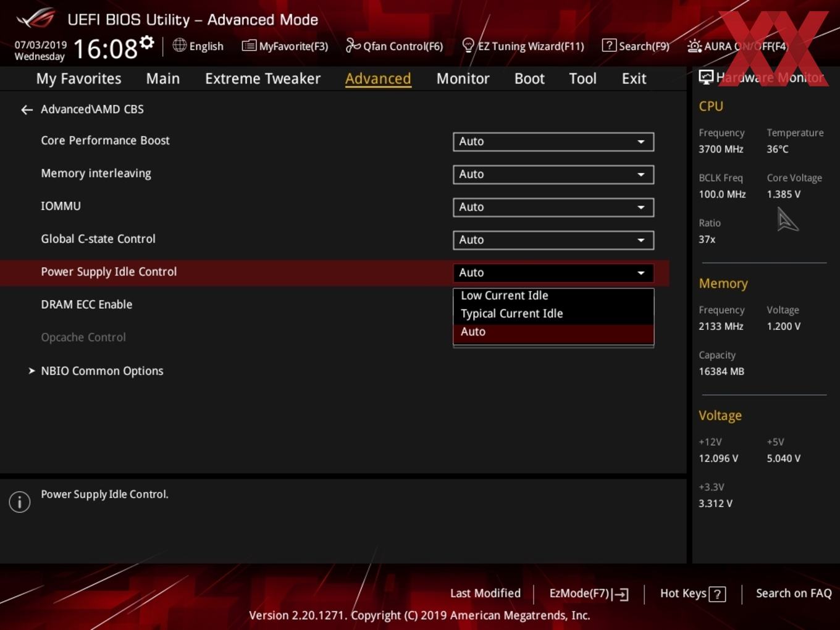Select Low Current Idle option
This screenshot has height=630, width=840.
click(x=553, y=296)
